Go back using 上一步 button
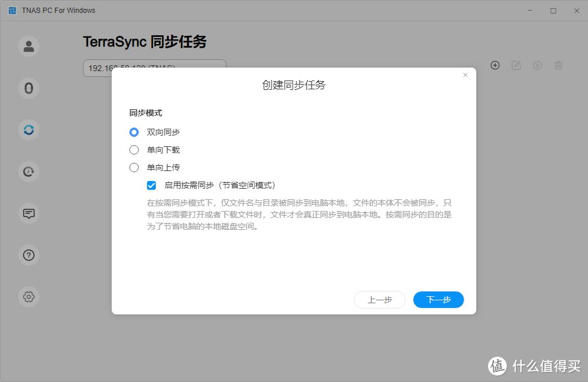Image resolution: width=588 pixels, height=382 pixels. tap(380, 300)
